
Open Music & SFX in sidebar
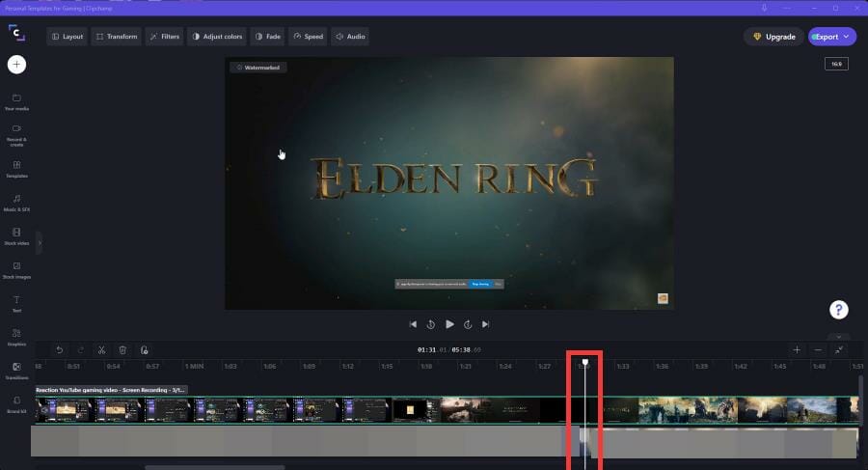click(x=16, y=204)
